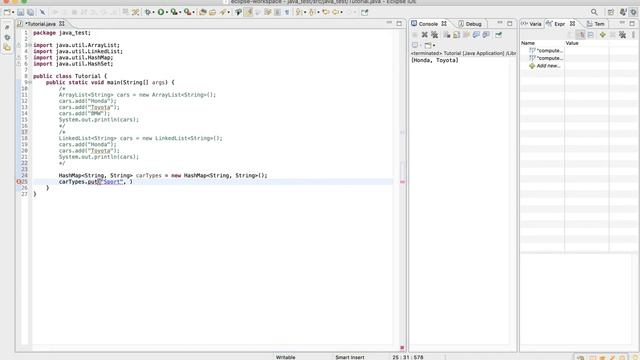Click the green Run button
Screen dimensions: 640x360
[x=161, y=12]
